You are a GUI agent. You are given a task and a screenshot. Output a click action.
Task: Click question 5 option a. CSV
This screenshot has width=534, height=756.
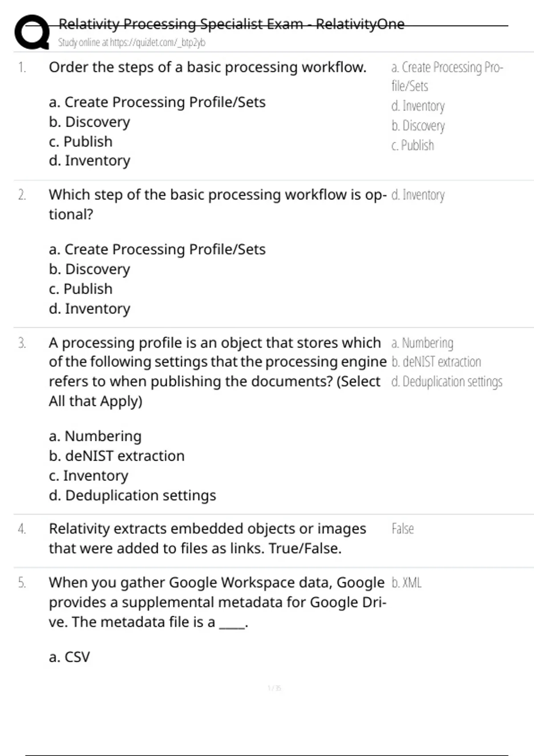coord(69,657)
